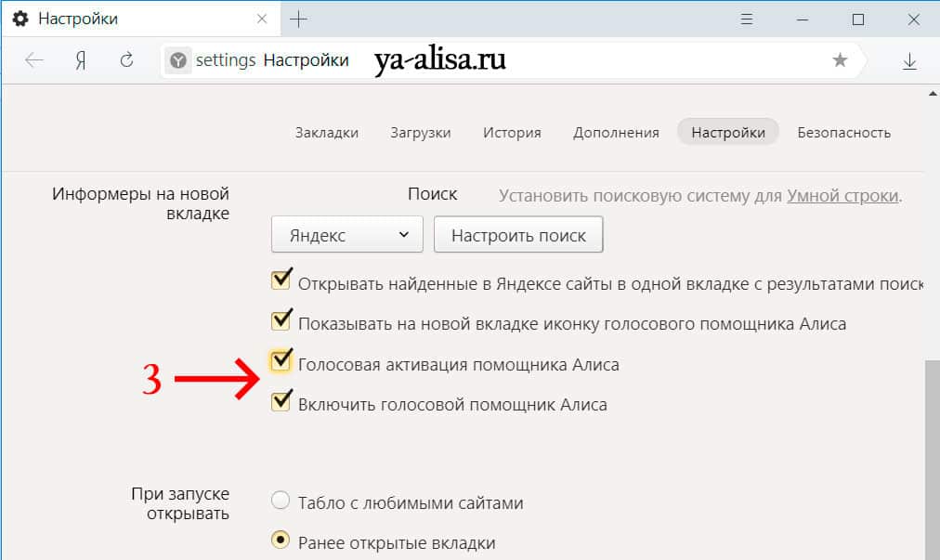
Task: Open the Дополнения section
Action: tap(616, 133)
